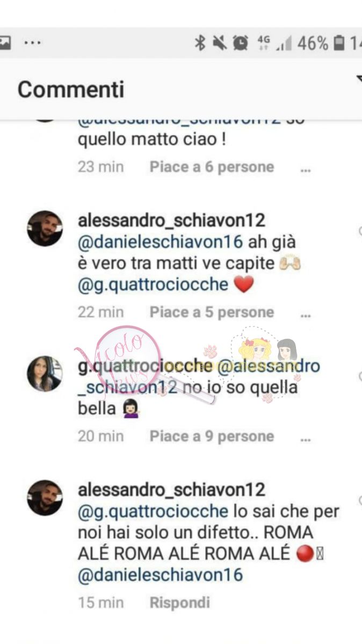Open g.quattrociocche profile picture
Viewport: 362px width, 644px height.
pos(45,374)
